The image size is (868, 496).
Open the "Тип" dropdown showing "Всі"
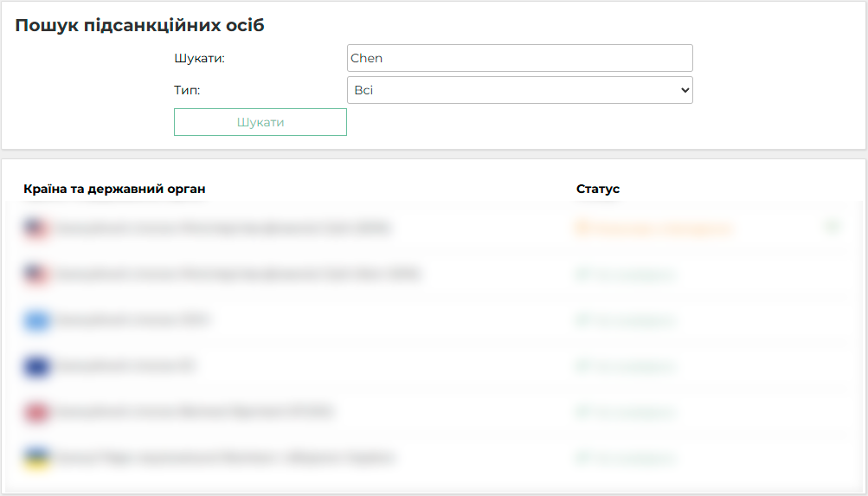tap(519, 90)
